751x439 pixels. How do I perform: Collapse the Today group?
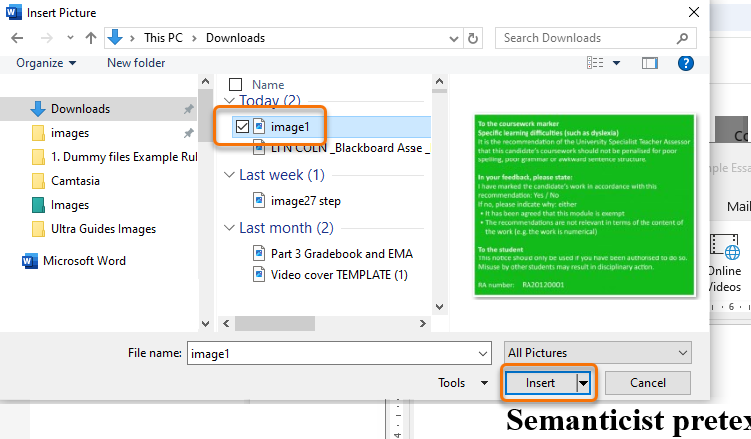231,101
